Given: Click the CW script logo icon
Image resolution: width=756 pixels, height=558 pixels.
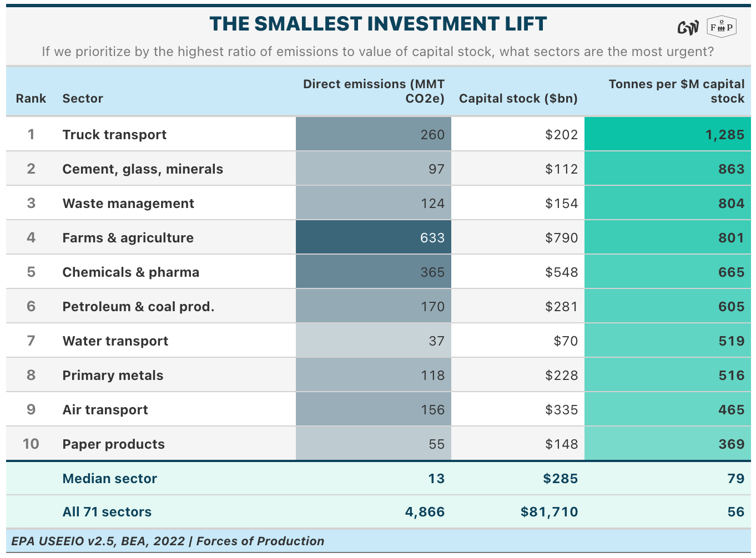Looking at the screenshot, I should point(688,27).
